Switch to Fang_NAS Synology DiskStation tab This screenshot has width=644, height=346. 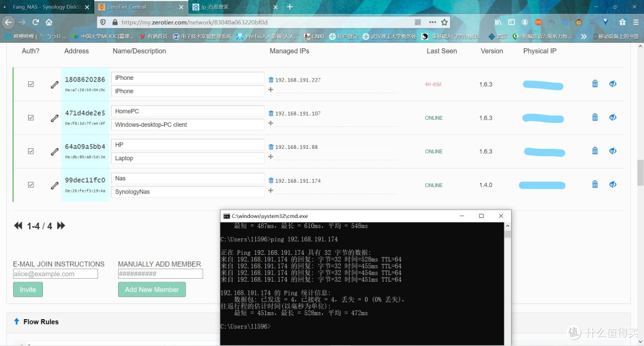tap(47, 7)
